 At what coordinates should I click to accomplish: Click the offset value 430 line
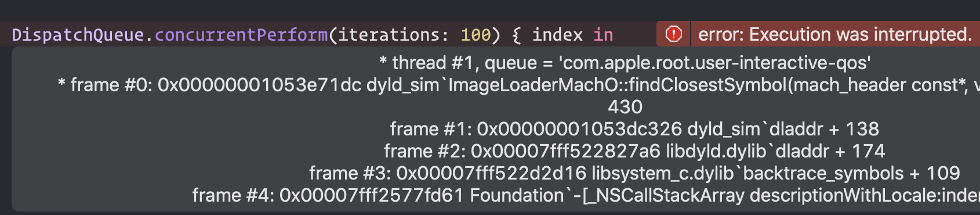coord(625,107)
